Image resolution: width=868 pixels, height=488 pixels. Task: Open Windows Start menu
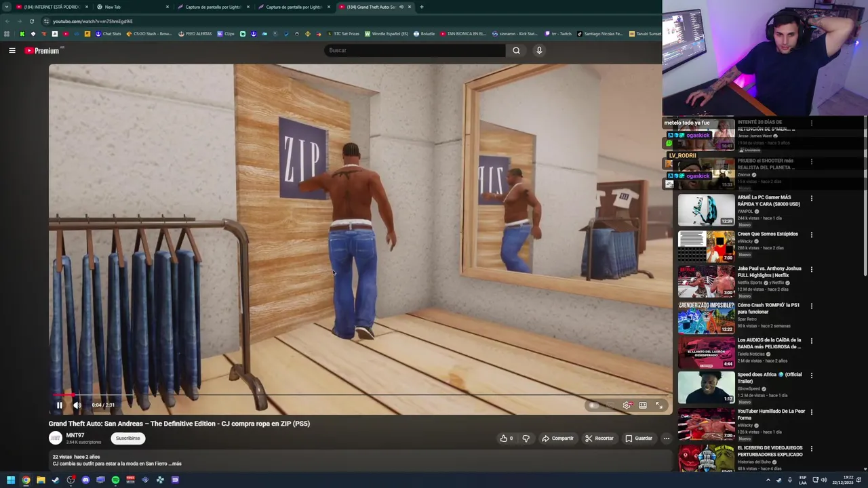(11, 480)
